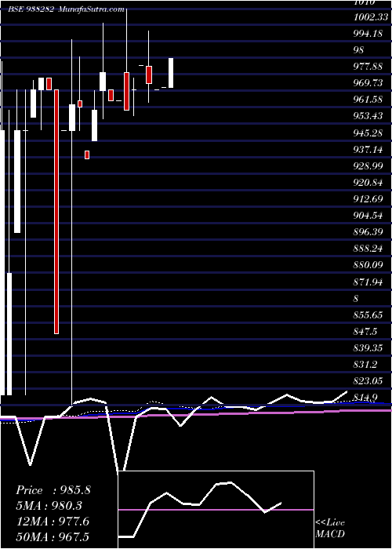Click the 953.43 price axis label
The width and height of the screenshot is (392, 549).
pos(368,116)
